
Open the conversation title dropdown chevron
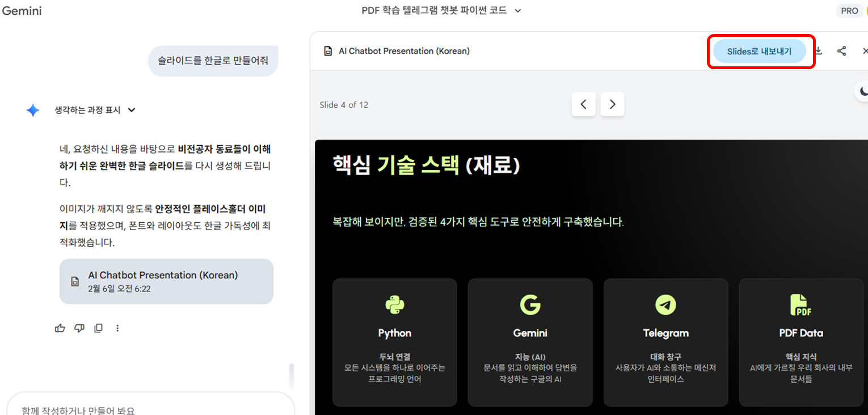pyautogui.click(x=517, y=11)
